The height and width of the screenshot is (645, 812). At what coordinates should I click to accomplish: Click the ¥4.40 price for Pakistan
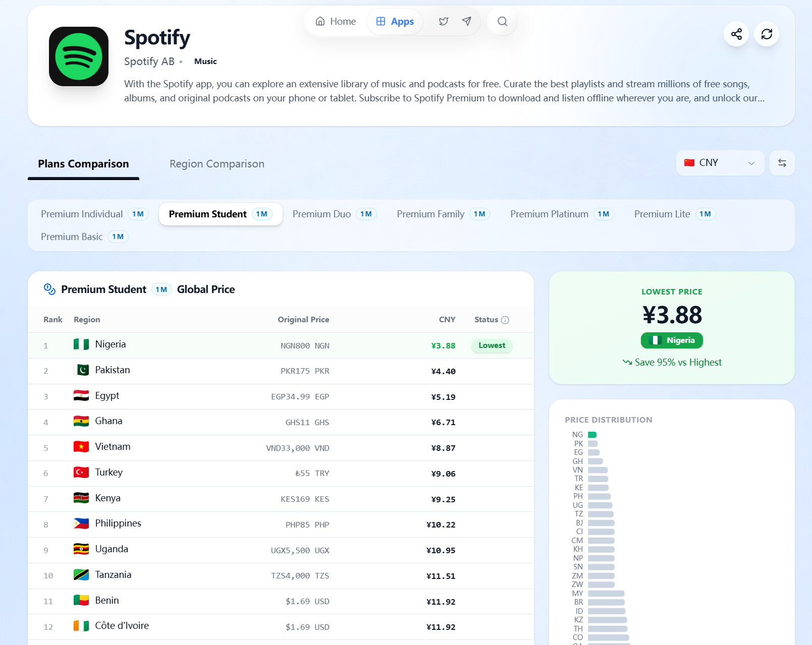[x=443, y=372]
